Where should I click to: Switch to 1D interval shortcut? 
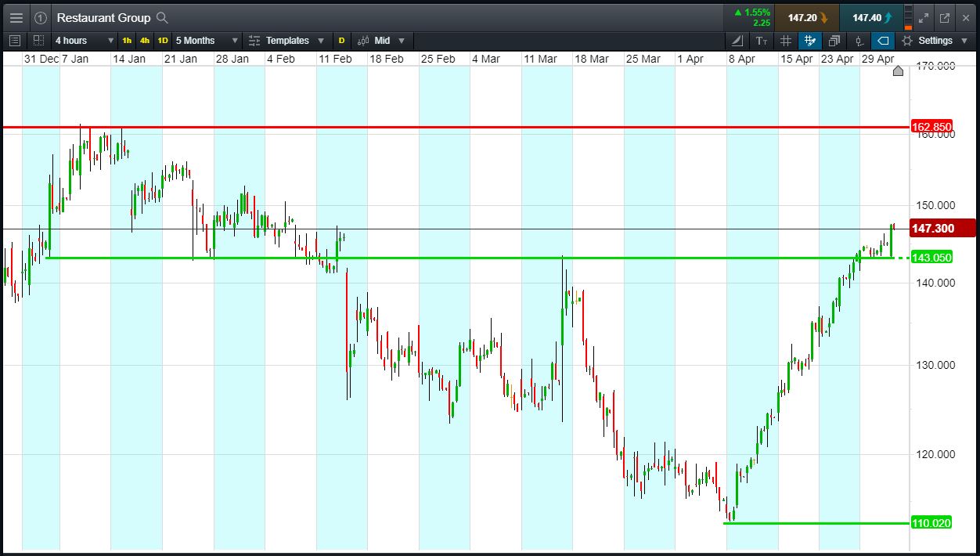pyautogui.click(x=163, y=41)
